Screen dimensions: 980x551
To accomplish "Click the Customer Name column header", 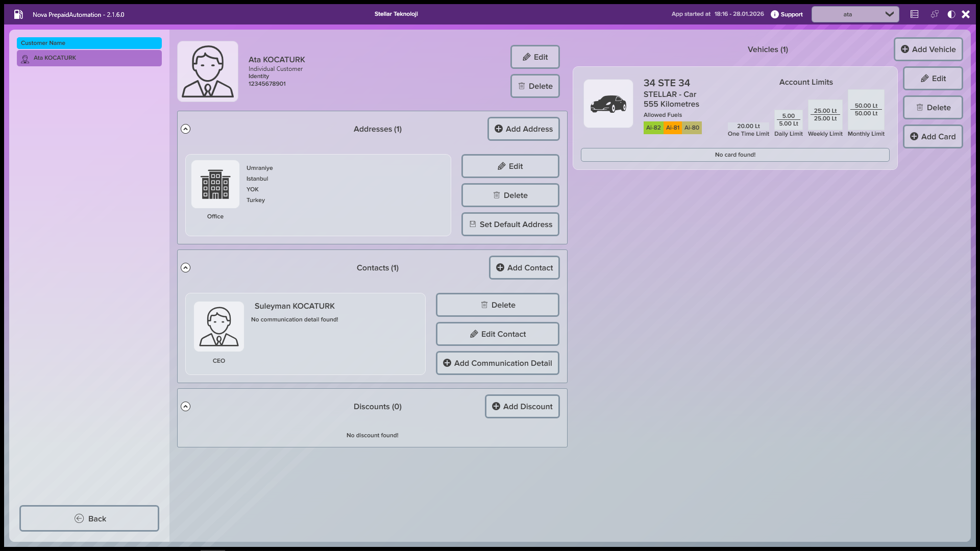I will 89,43.
